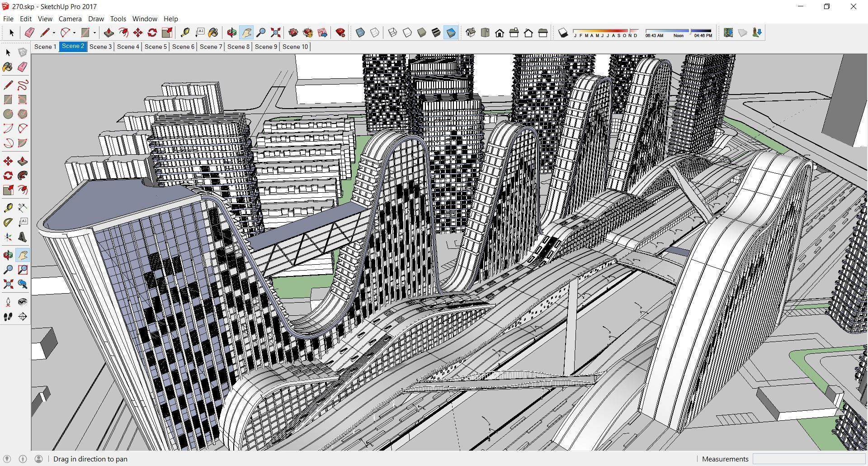This screenshot has width=868, height=466.
Task: Open the Window menu
Action: tap(145, 19)
